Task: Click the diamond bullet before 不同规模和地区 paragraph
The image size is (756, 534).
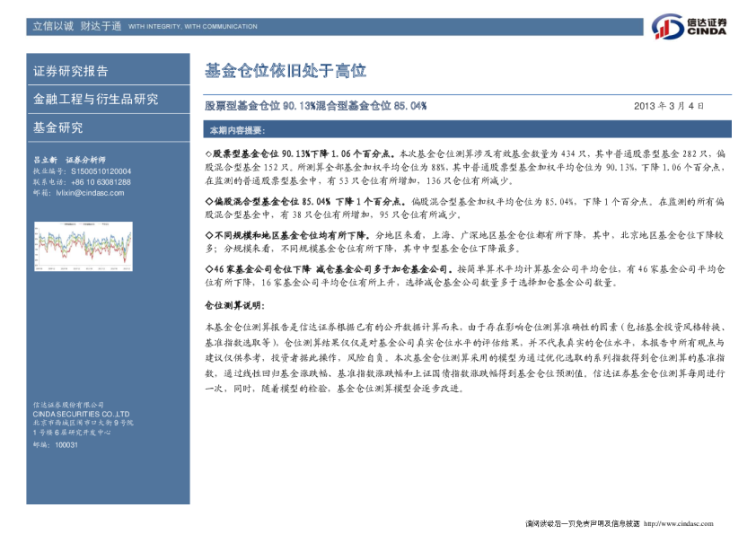Action: coord(209,235)
